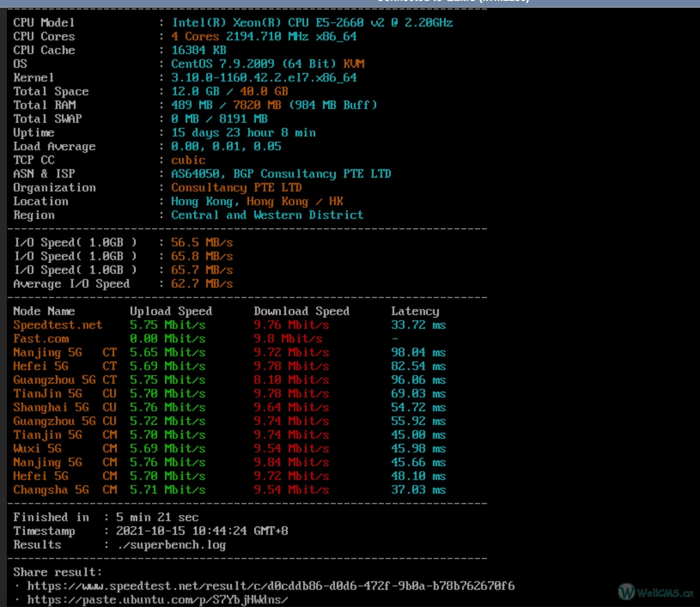Click the CPU Model value text
This screenshot has height=607, width=700.
click(312, 23)
